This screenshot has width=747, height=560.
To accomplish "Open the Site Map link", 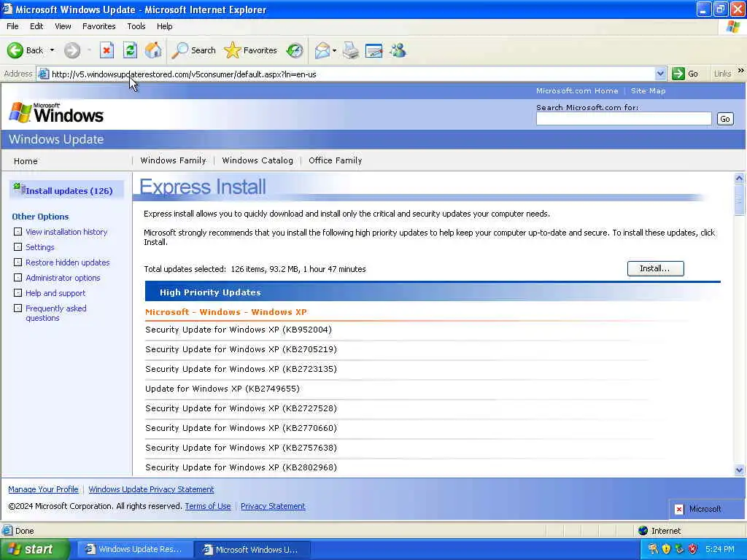I will [649, 90].
